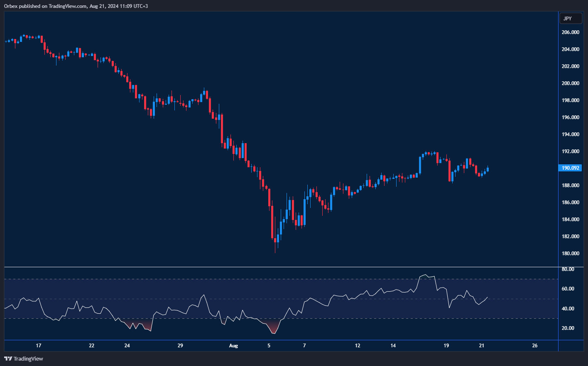588x366 pixels.
Task: Click the highlighted 190.092 current price label
Action: tap(570, 168)
